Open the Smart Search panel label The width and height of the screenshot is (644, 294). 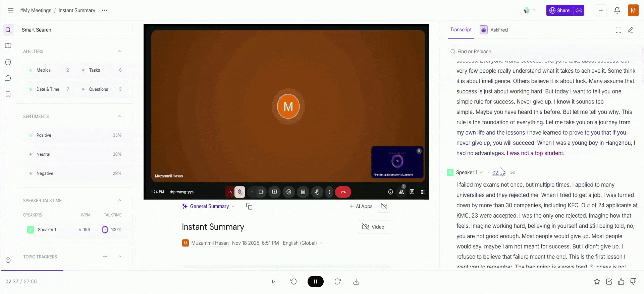(x=37, y=30)
